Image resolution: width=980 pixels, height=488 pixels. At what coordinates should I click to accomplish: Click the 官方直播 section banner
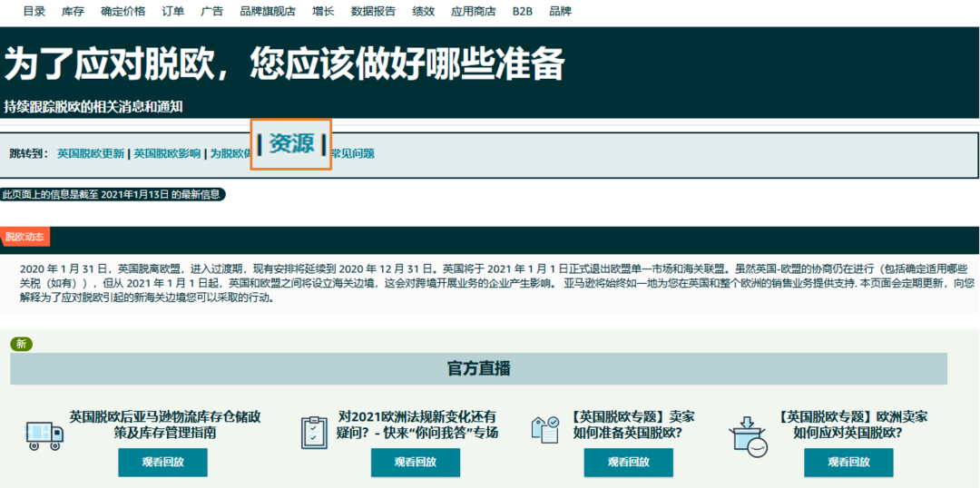tap(478, 368)
